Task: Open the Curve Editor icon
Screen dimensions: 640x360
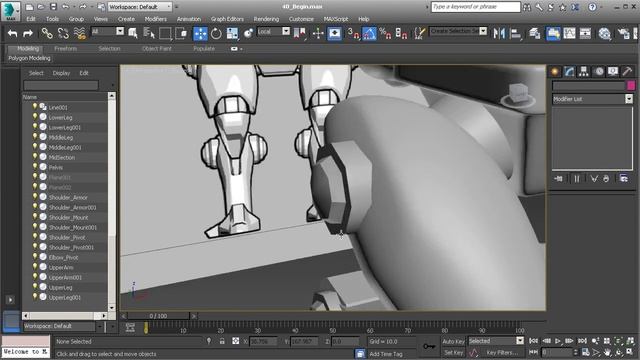Action: (x=569, y=33)
